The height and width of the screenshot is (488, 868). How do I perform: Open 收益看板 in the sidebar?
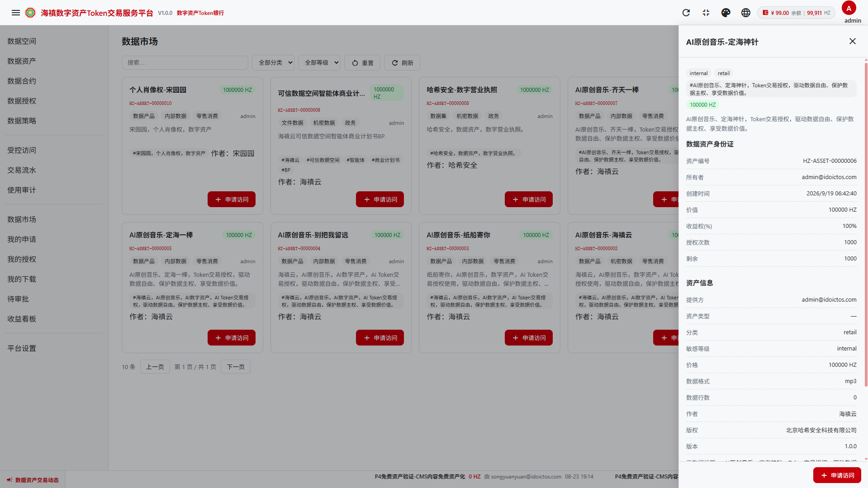click(22, 319)
